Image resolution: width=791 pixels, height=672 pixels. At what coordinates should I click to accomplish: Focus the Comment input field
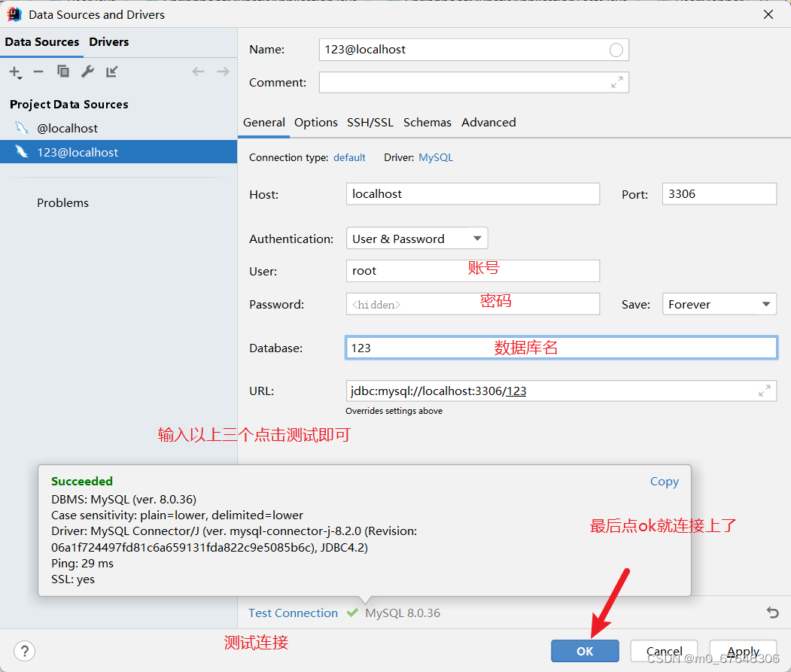click(473, 82)
